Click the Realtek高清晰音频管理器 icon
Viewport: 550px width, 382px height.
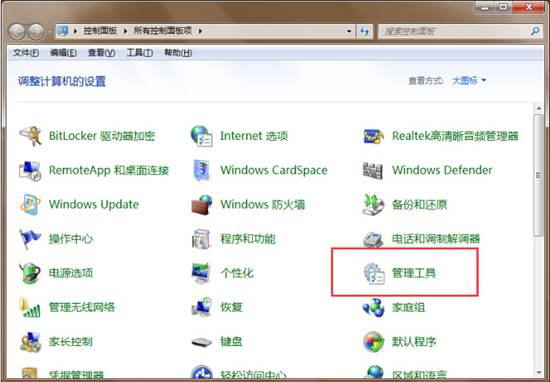374,136
